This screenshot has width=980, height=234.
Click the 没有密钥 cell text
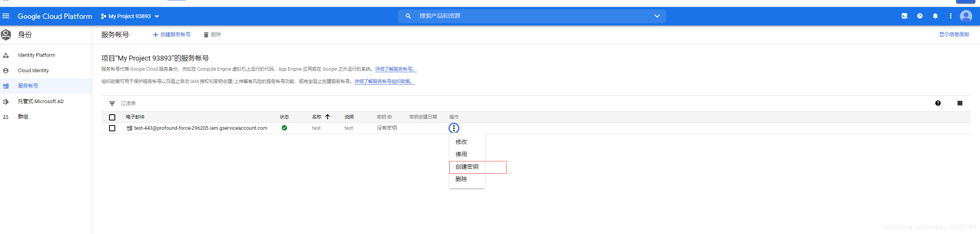point(387,128)
